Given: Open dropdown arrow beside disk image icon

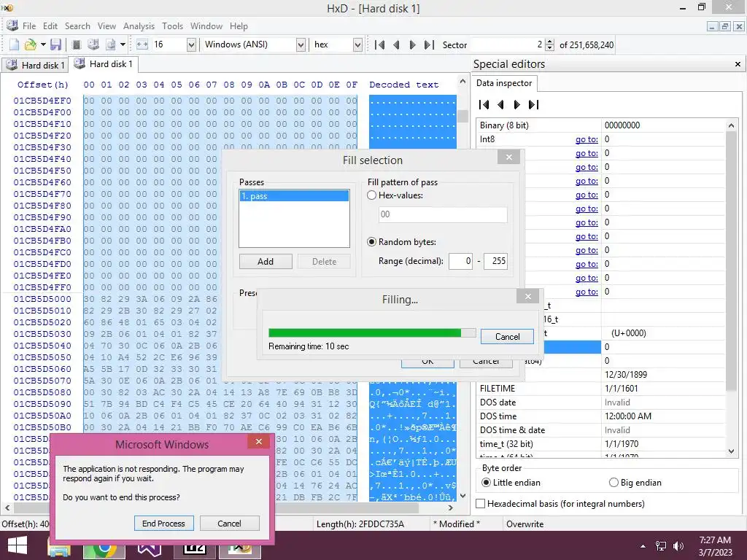Looking at the screenshot, I should click(123, 44).
